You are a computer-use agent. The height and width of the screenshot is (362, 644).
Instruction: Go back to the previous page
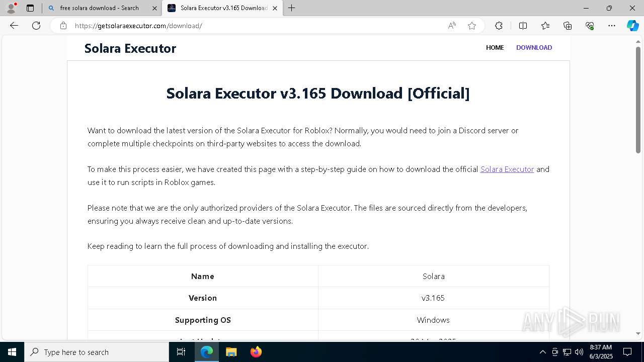(x=14, y=26)
